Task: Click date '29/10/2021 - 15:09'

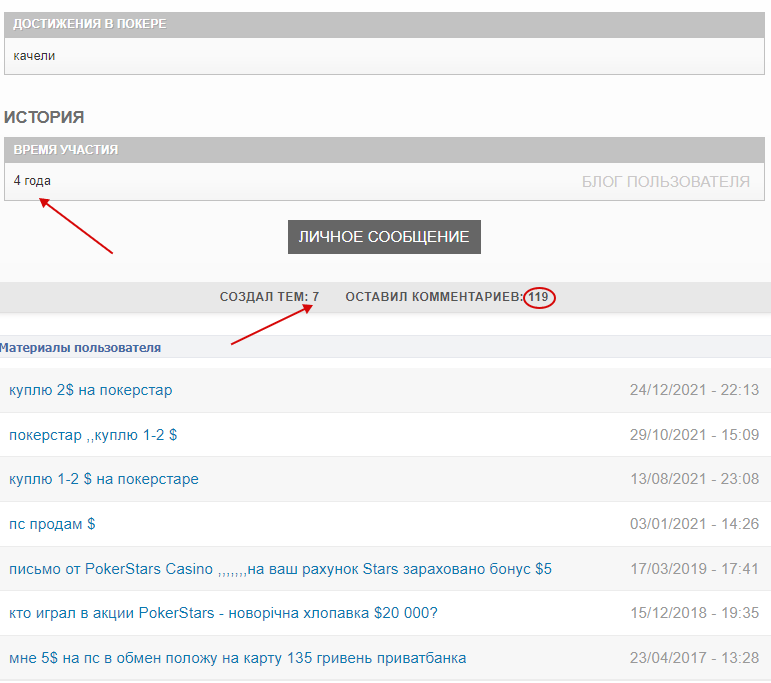Action: pos(694,435)
